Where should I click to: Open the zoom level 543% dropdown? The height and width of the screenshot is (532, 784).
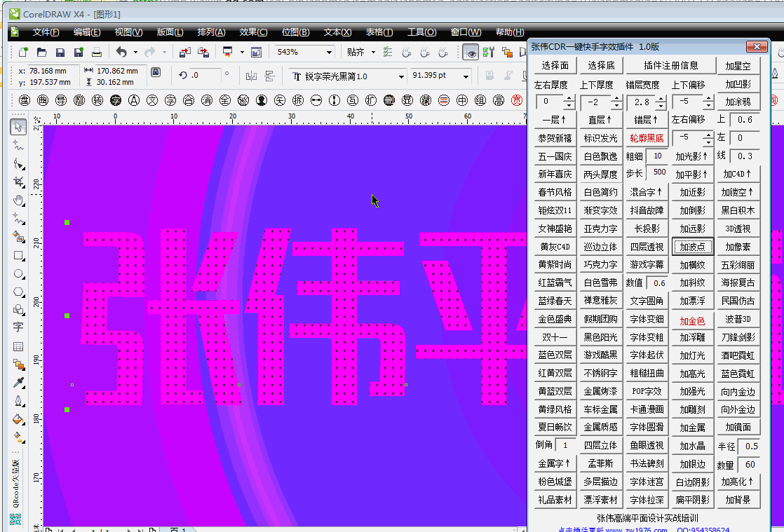pyautogui.click(x=329, y=52)
